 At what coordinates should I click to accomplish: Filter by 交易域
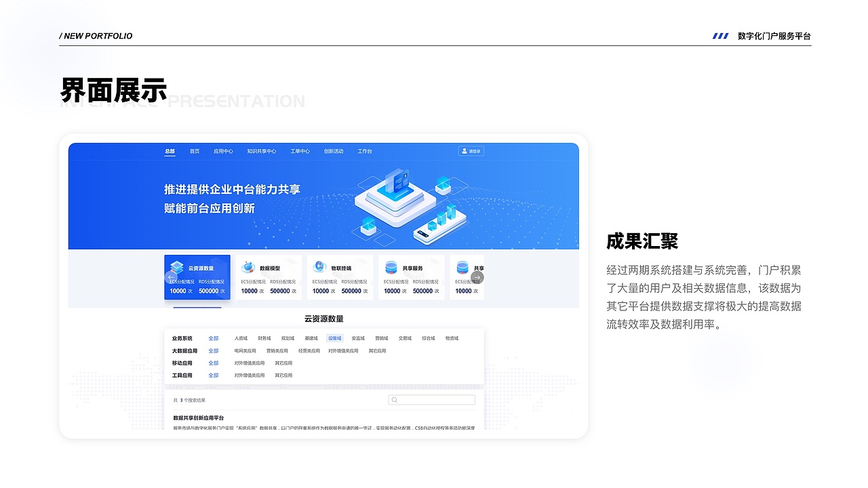(x=405, y=338)
